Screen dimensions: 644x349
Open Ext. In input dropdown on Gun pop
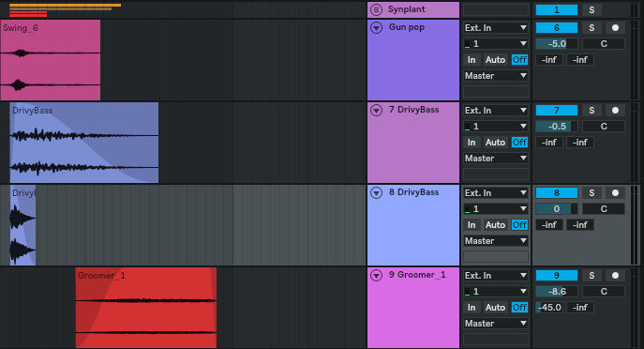pos(496,28)
